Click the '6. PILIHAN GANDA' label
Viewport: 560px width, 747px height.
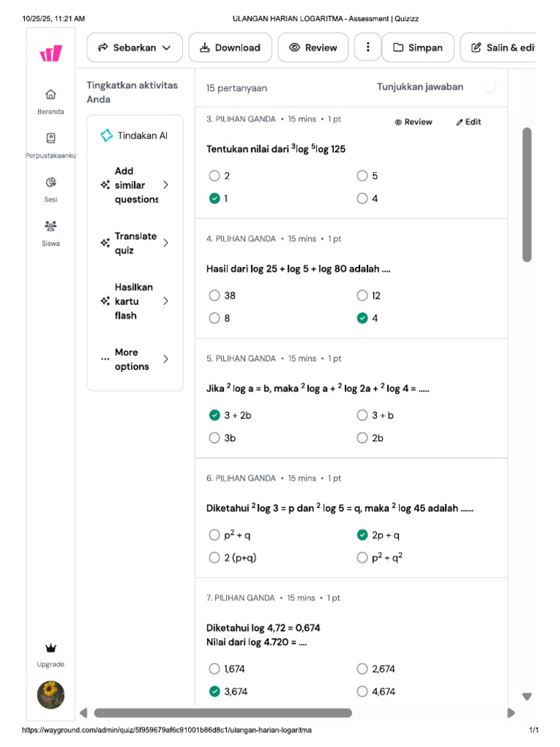point(241,479)
